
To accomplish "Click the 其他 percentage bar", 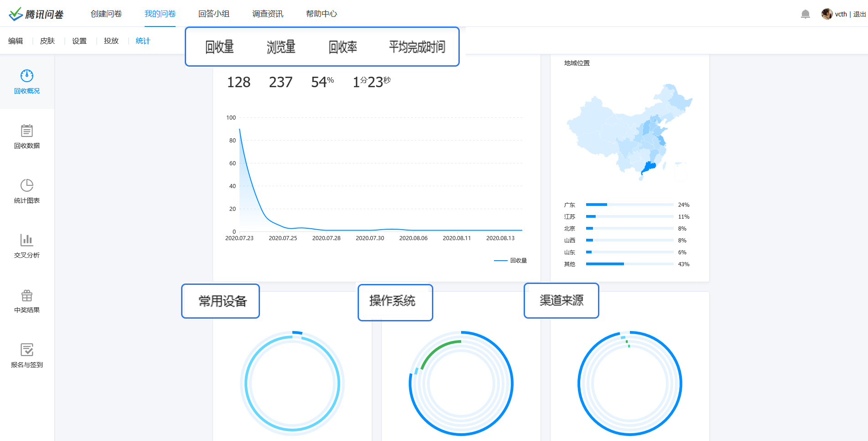I will [x=629, y=264].
